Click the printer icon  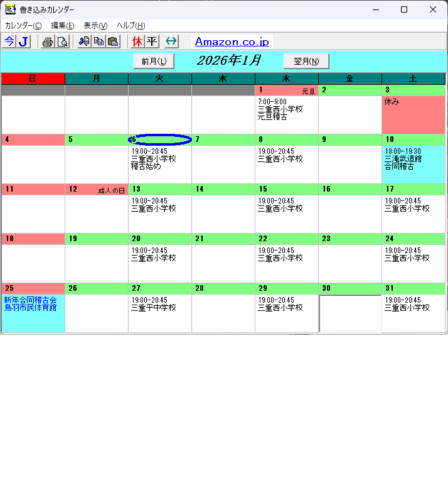coord(48,41)
